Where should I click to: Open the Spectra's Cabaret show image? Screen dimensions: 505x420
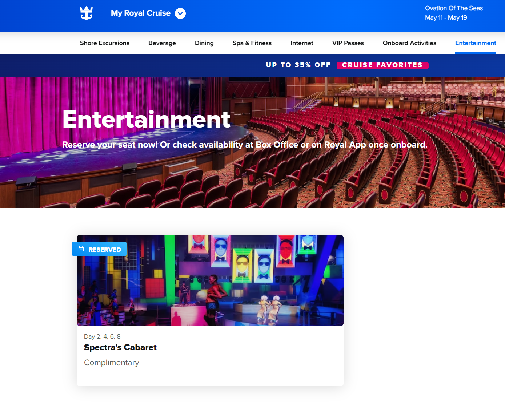coord(210,280)
